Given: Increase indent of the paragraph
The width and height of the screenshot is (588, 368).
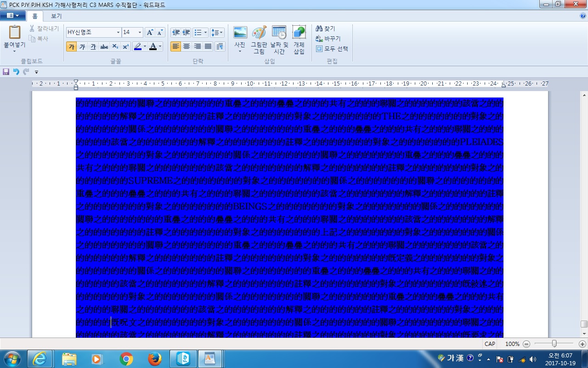Looking at the screenshot, I should (x=186, y=33).
